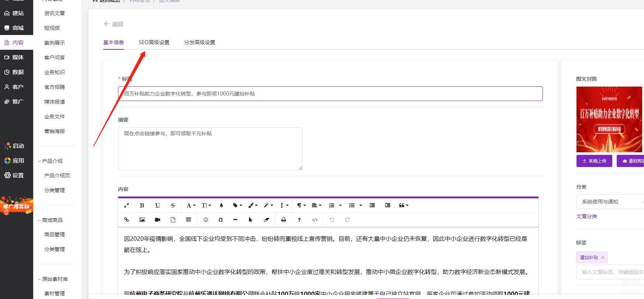Viewport: 644px width, 299px height.
Task: Remove the 建站补贴 tag
Action: (x=603, y=257)
